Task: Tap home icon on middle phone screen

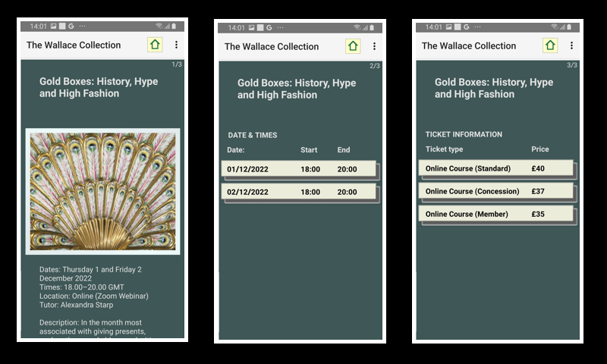Action: click(353, 46)
